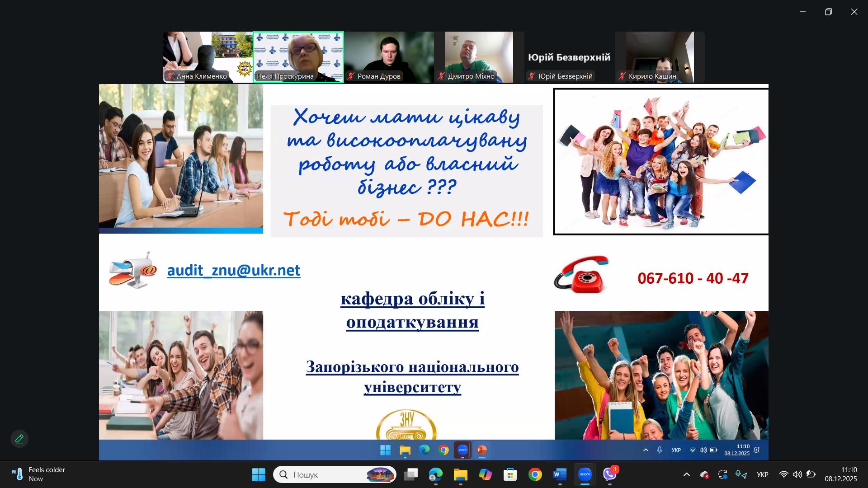Click the OneDrive sync error tray icon
868x488 pixels.
(x=704, y=475)
